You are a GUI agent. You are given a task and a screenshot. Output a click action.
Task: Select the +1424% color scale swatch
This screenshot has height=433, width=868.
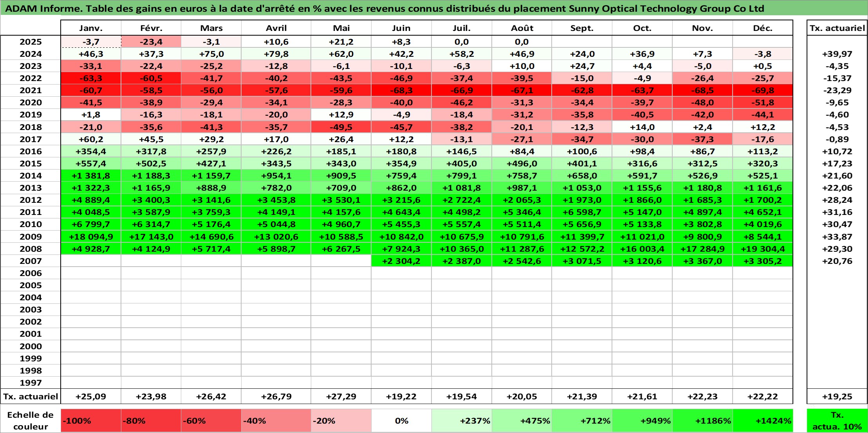(763, 421)
